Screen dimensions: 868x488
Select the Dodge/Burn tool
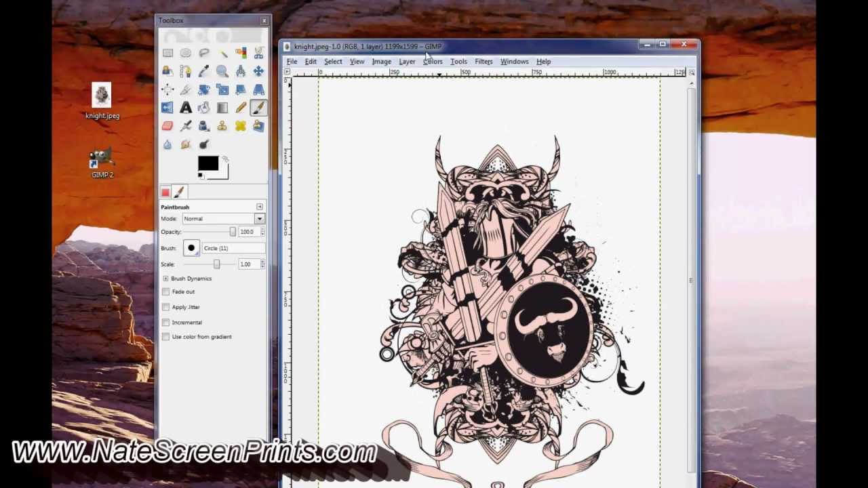pos(204,144)
